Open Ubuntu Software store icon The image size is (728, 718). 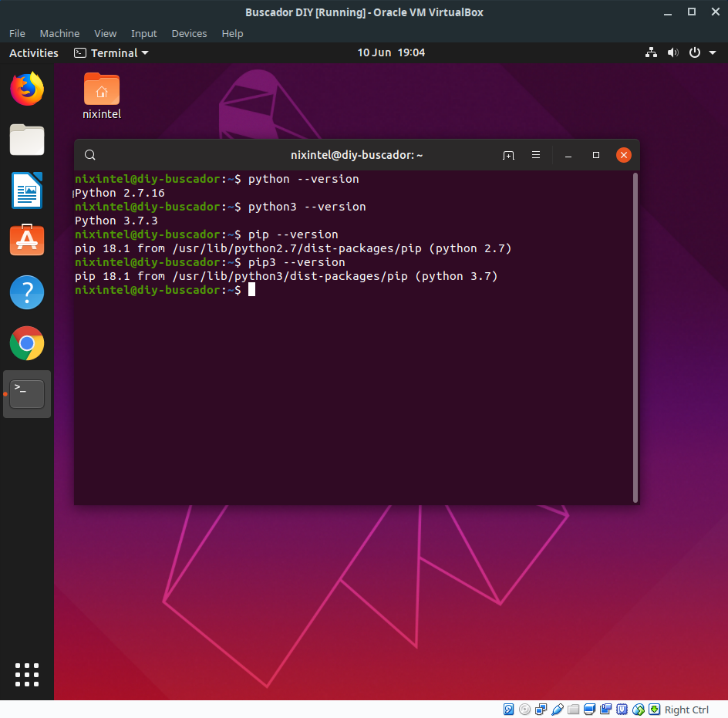click(27, 240)
